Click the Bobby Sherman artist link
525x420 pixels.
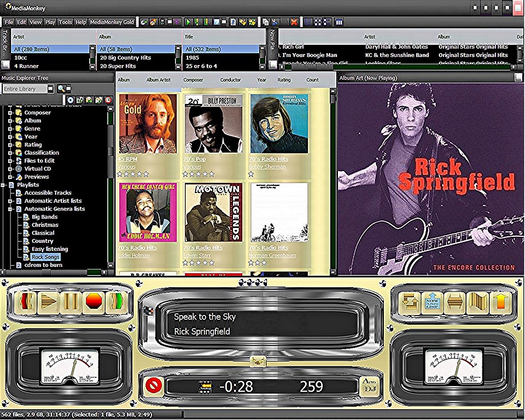[267, 167]
